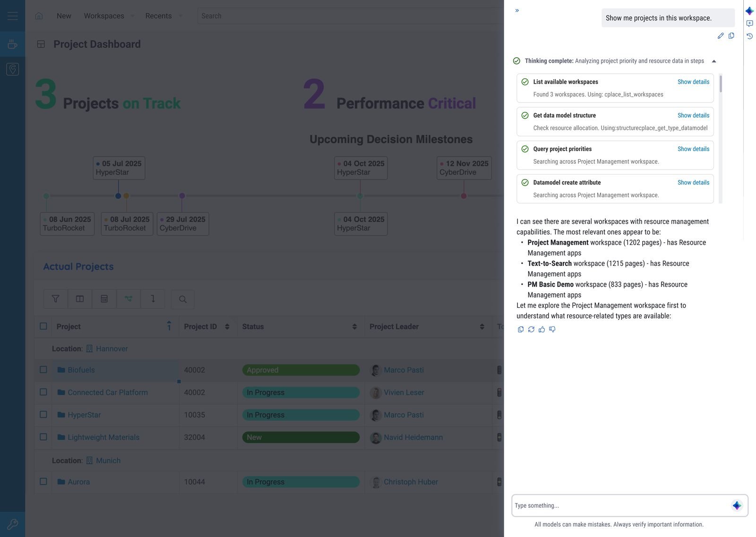
Task: Show details for Get data model structure
Action: (693, 115)
